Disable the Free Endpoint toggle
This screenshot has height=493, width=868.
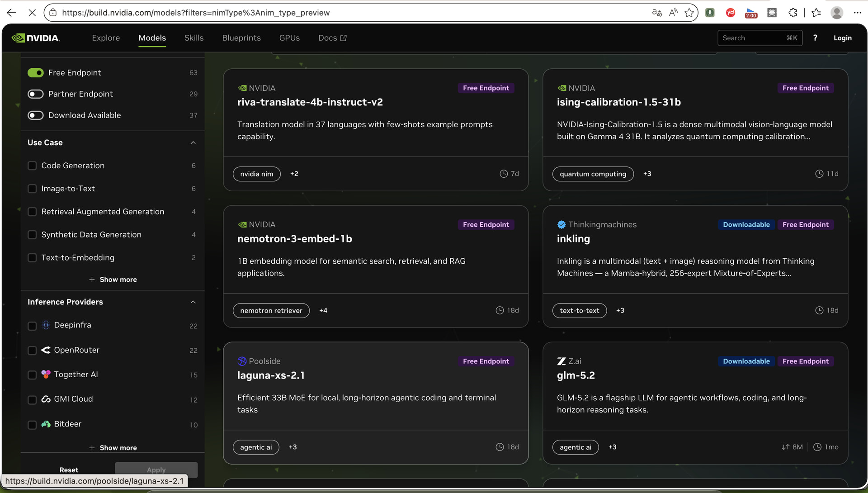36,73
